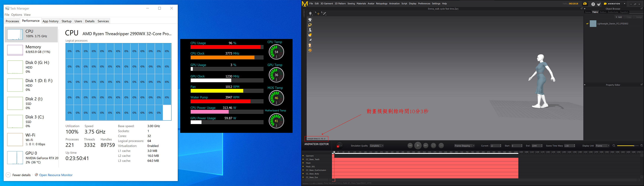Screen dimensions: 644x186
Task: Switch to App history tab in Task Manager
Action: (x=51, y=21)
